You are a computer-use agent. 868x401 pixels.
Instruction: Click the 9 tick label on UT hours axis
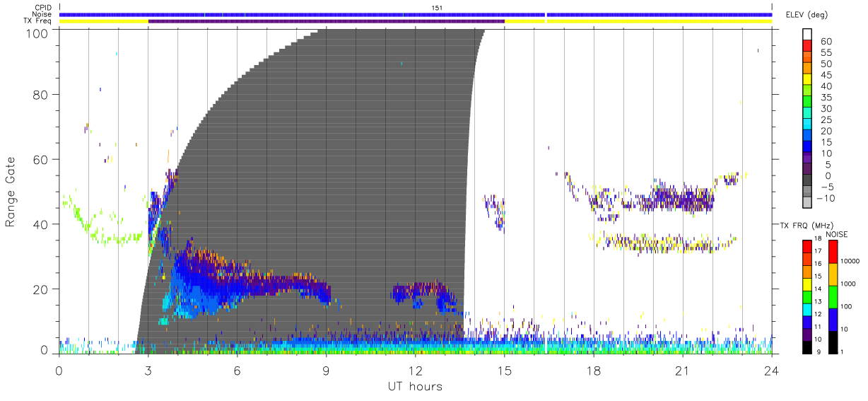(x=327, y=370)
